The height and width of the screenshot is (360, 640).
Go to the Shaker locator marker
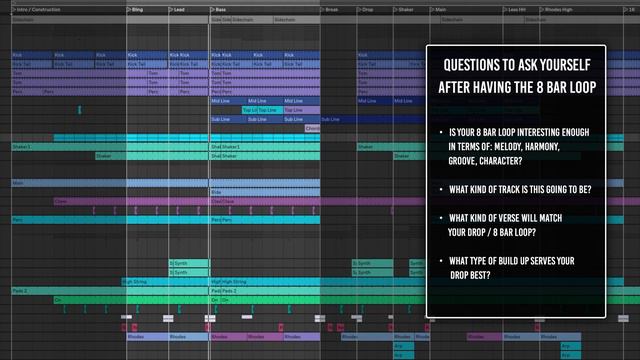pos(403,9)
